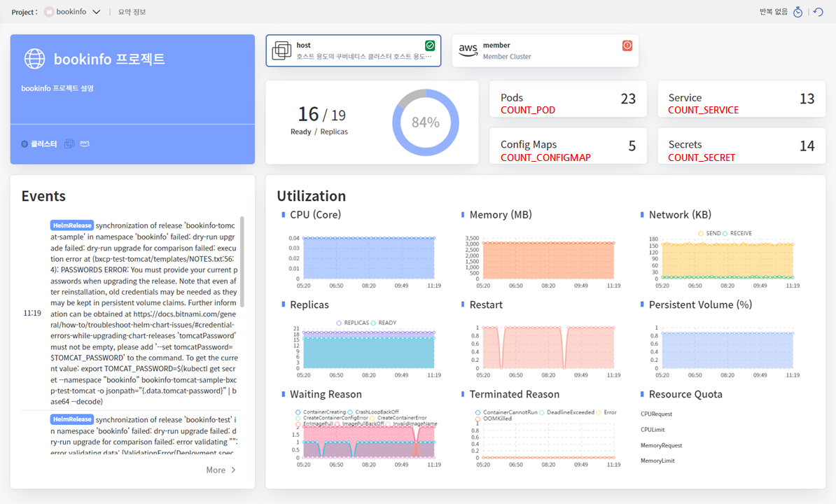Select the 요약 정보 tab
The height and width of the screenshot is (504, 836).
(x=132, y=12)
